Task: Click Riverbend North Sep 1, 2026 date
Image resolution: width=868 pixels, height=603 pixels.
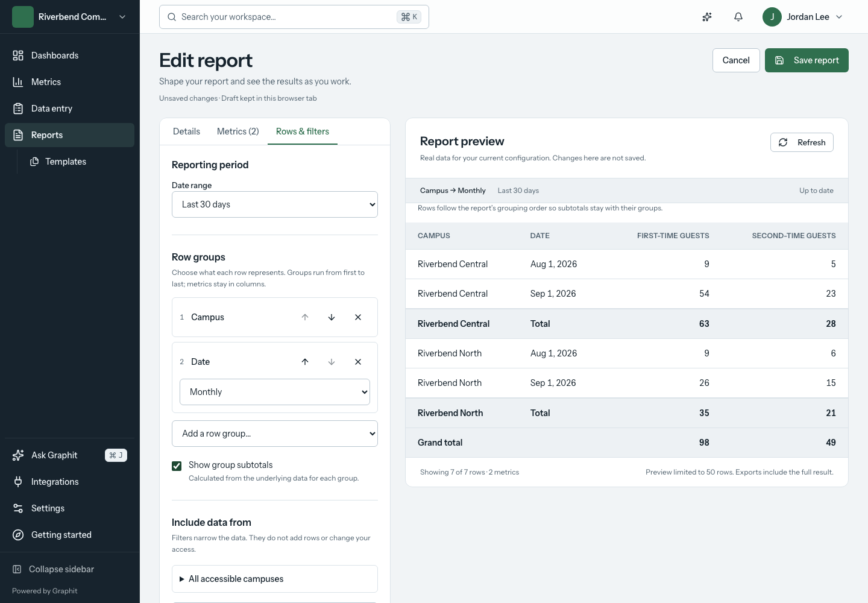Action: [553, 383]
